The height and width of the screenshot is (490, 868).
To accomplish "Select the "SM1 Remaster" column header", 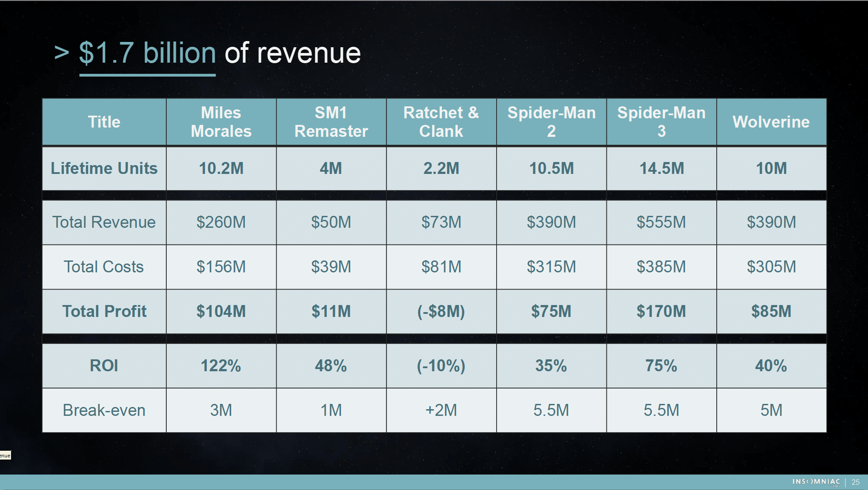I will [331, 122].
